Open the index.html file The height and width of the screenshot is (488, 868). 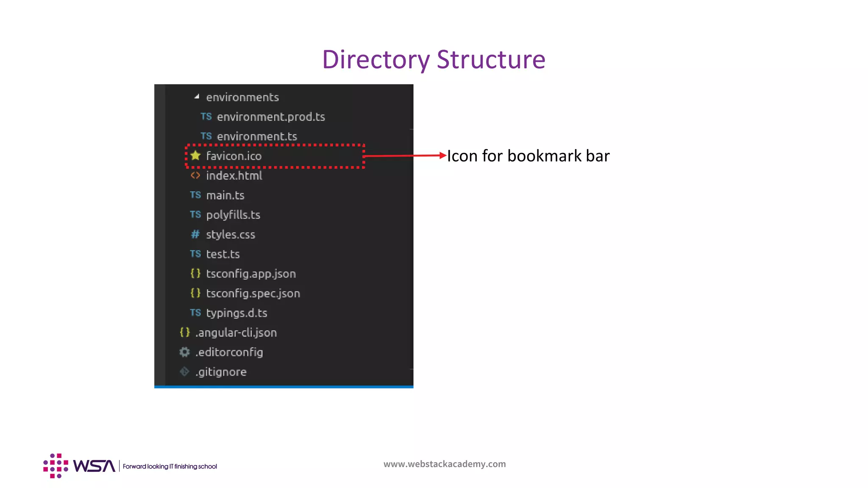(x=234, y=176)
